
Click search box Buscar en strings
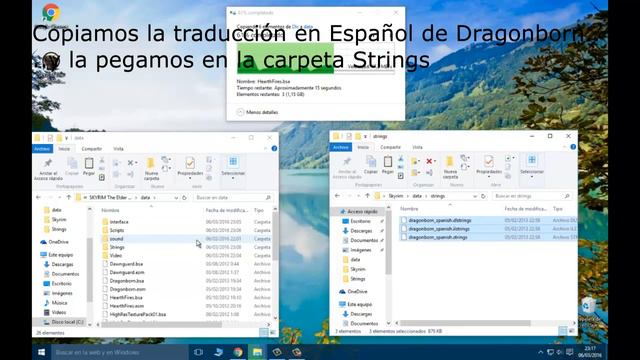[x=531, y=196]
